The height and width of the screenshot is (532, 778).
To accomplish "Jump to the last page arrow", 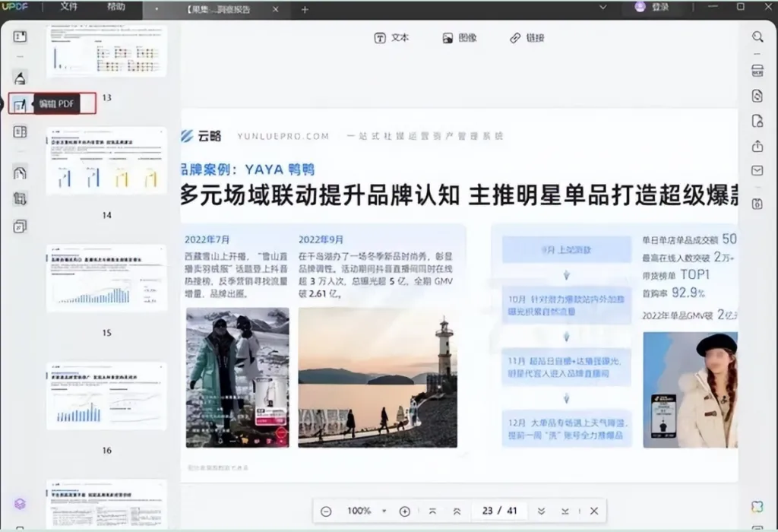I will (565, 511).
